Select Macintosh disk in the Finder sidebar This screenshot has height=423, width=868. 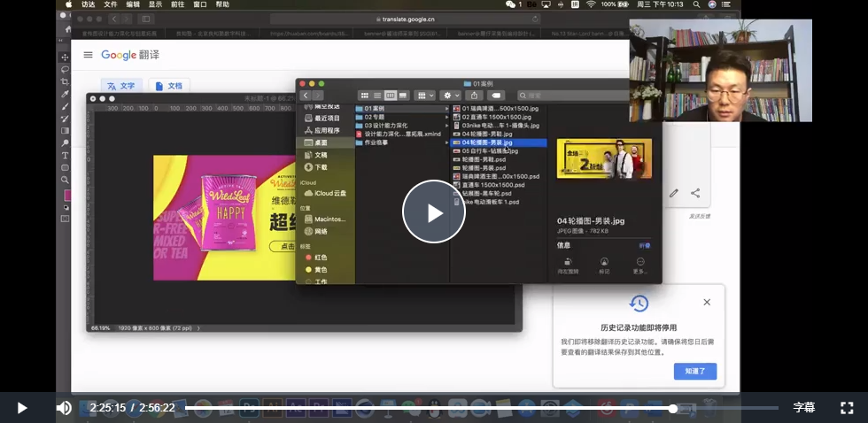click(326, 219)
